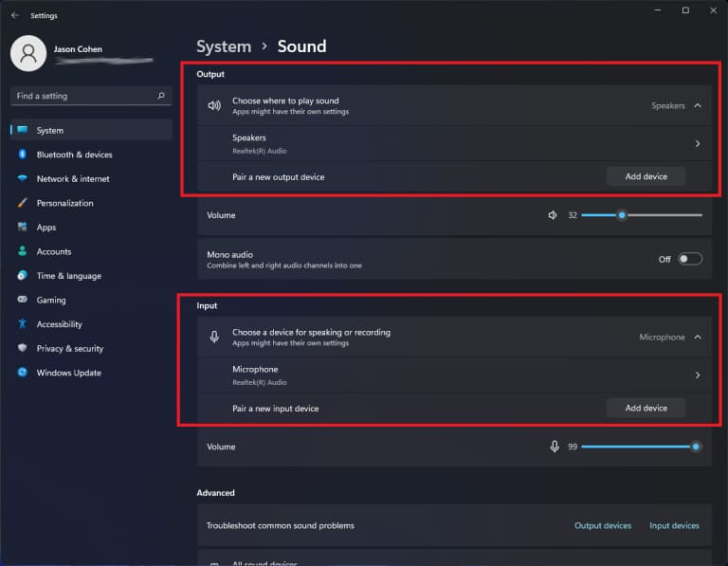Click the input volume microphone icon
This screenshot has height=566, width=728.
coord(555,447)
